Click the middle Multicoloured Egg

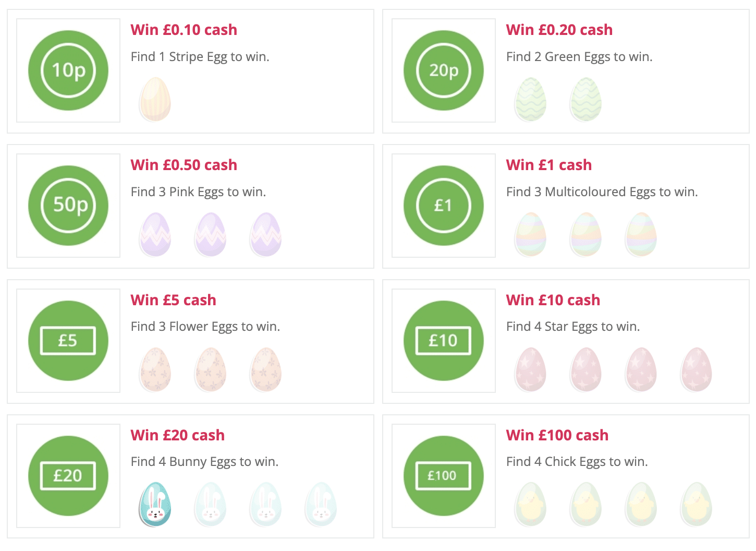tap(586, 234)
